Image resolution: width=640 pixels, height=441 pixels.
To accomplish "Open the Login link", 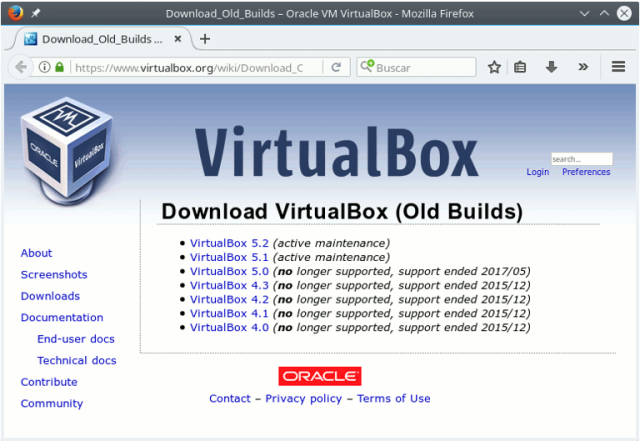I will pyautogui.click(x=538, y=172).
